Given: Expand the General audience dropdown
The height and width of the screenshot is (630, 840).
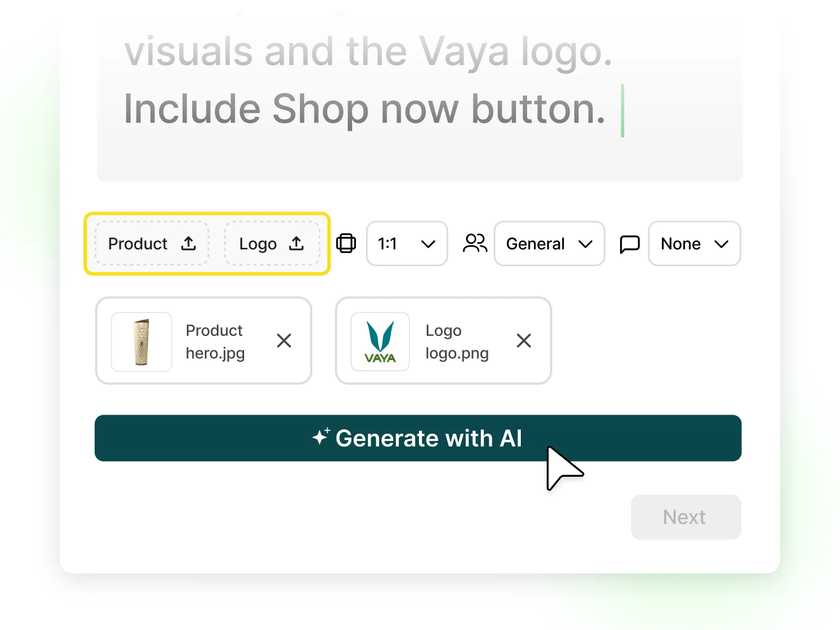Looking at the screenshot, I should point(549,244).
